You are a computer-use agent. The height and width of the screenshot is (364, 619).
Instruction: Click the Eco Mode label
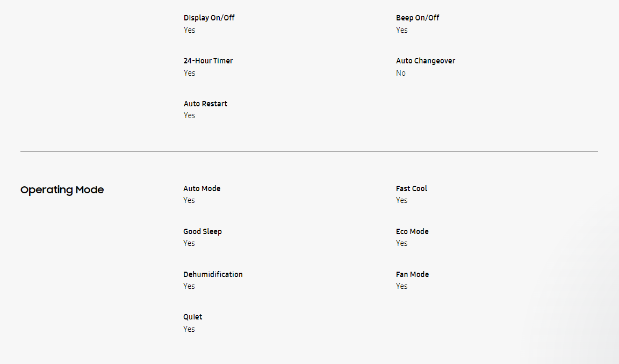pos(412,231)
